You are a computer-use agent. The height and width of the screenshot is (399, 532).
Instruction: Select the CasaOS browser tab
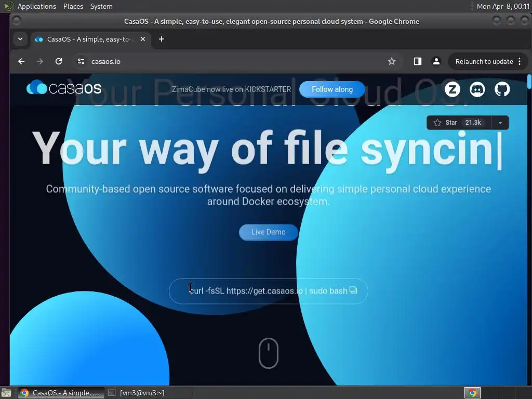(91, 39)
